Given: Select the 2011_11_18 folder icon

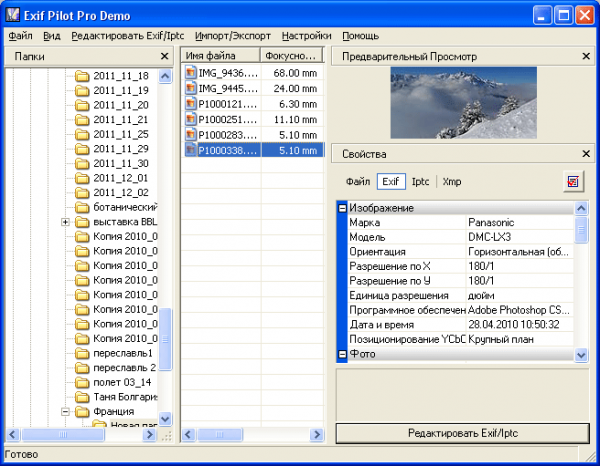Looking at the screenshot, I should point(83,76).
